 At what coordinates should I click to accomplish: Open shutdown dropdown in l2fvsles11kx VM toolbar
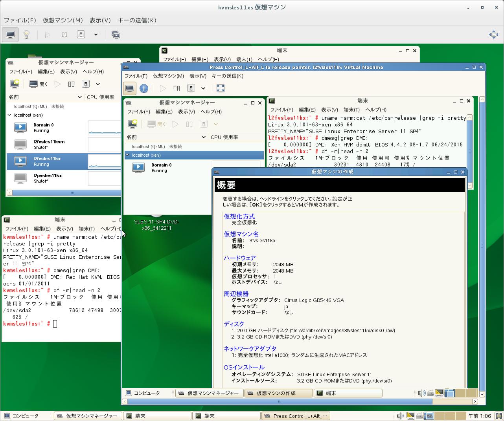click(x=203, y=88)
